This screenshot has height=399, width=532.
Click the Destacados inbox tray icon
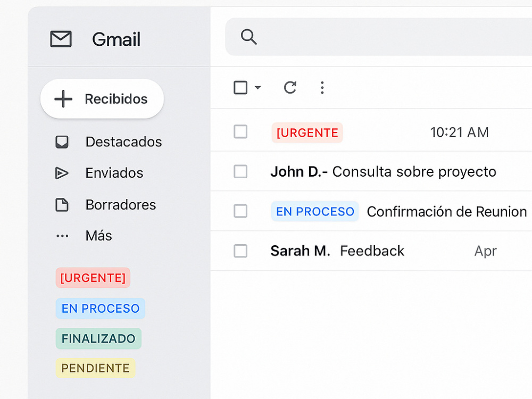pyautogui.click(x=62, y=142)
